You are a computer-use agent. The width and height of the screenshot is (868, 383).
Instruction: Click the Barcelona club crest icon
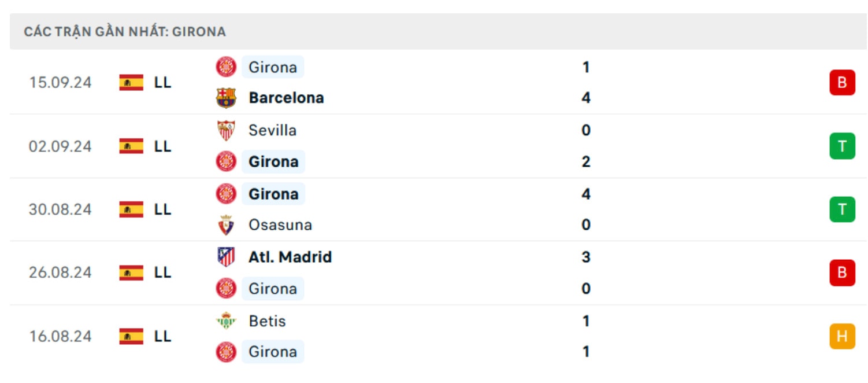(x=226, y=98)
